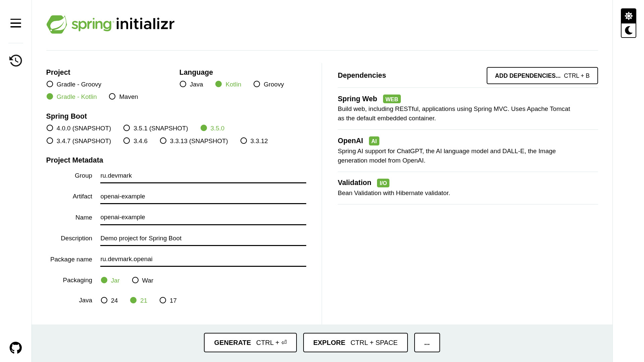This screenshot has width=644, height=362.
Task: Open the Add Dependencies dialog
Action: point(542,76)
